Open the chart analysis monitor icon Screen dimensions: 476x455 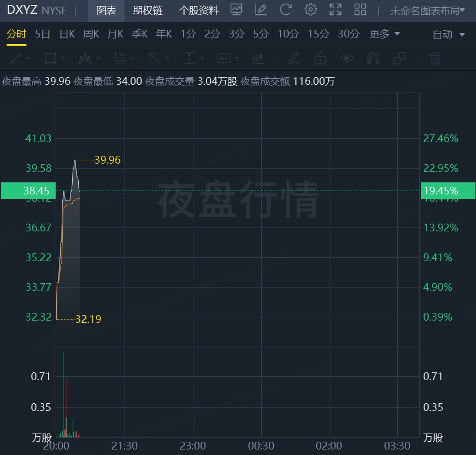(236, 10)
